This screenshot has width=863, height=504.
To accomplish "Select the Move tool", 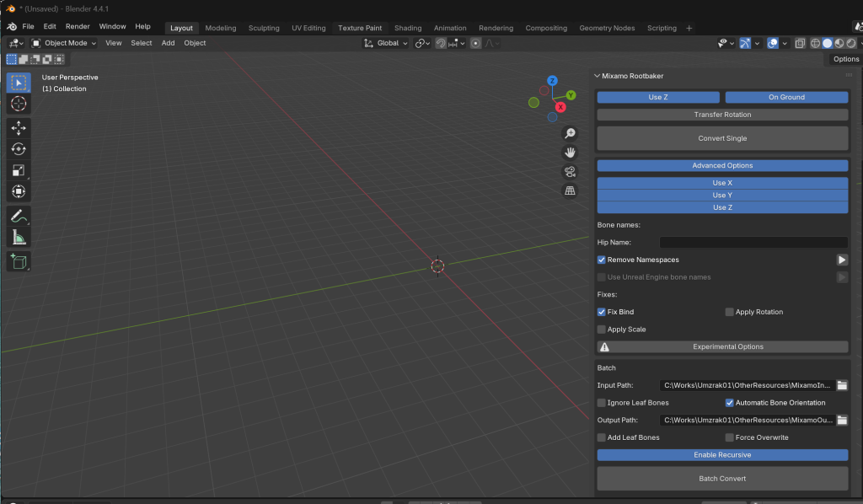I will (x=19, y=128).
